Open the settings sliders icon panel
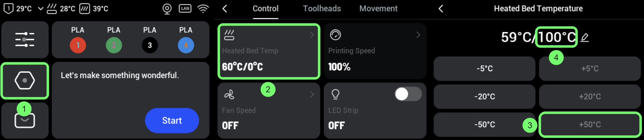 pos(25,40)
